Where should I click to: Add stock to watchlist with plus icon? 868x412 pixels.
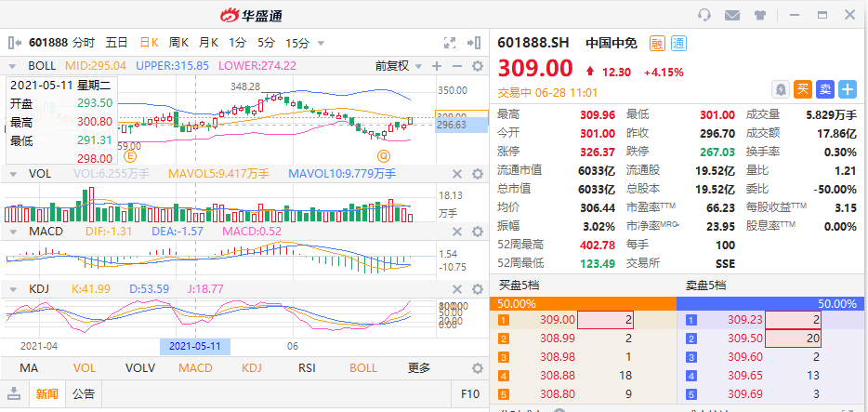point(848,89)
